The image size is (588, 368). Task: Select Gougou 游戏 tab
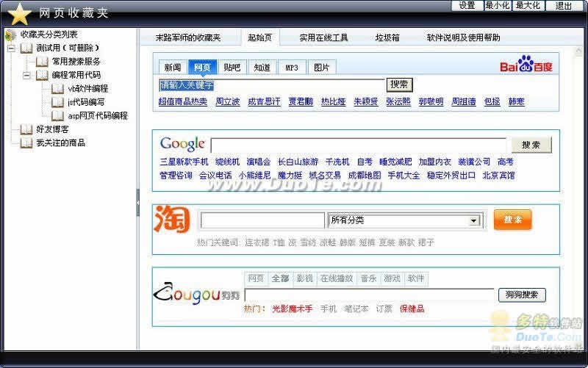[392, 278]
